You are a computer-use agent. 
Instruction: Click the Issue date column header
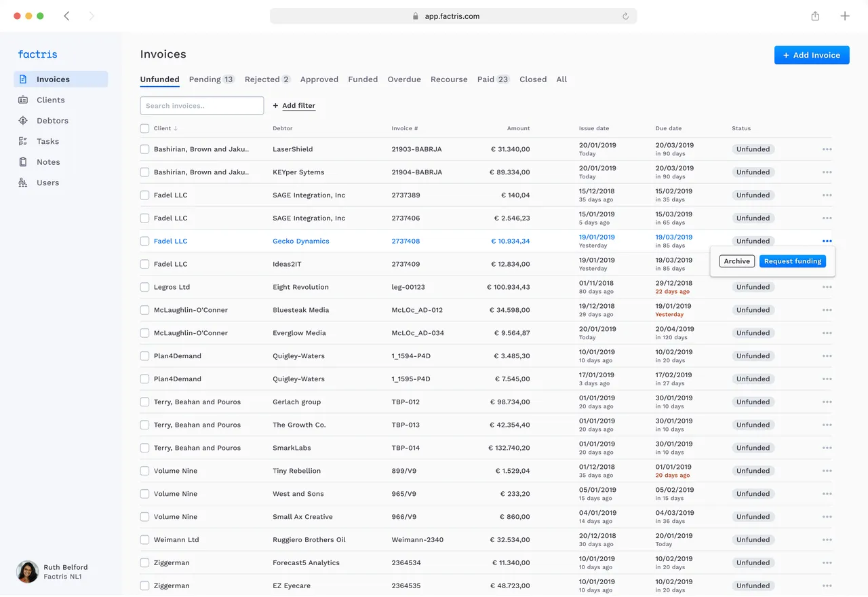pyautogui.click(x=594, y=128)
